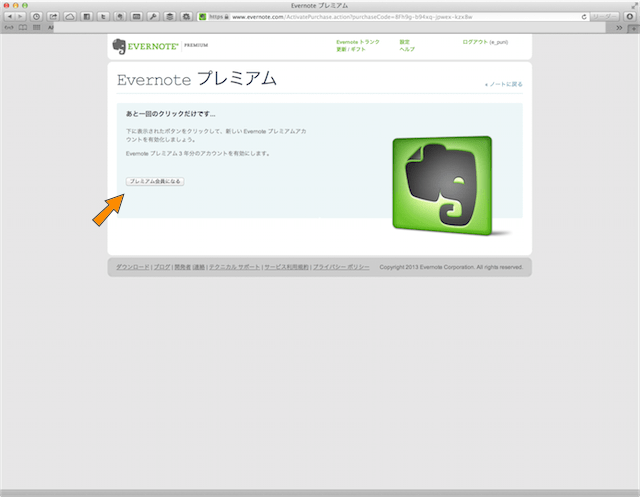640x497 pixels.
Task: Open the ブログ footer link
Action: 162,267
